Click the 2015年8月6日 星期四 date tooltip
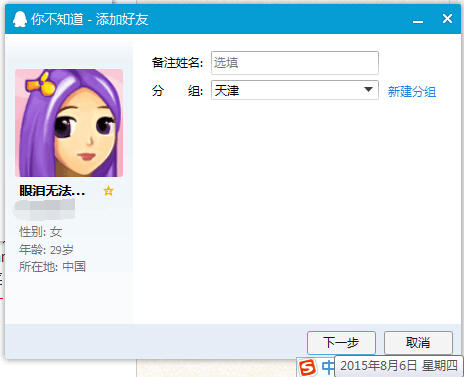464x377 pixels. [399, 366]
